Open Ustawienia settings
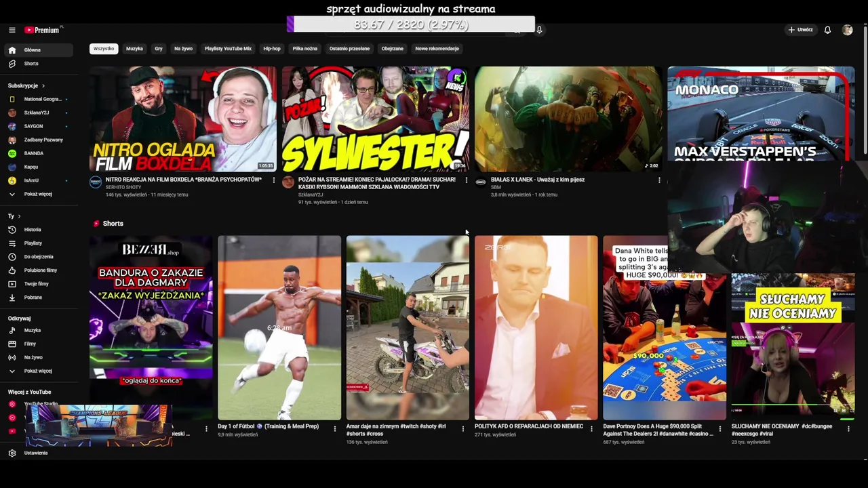 click(38, 453)
